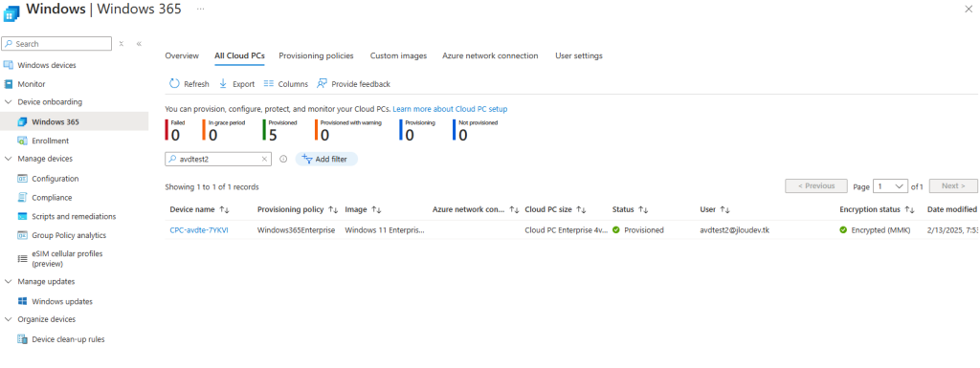The width and height of the screenshot is (980, 368).
Task: Clear the avdtest2 filter text
Action: click(x=264, y=159)
